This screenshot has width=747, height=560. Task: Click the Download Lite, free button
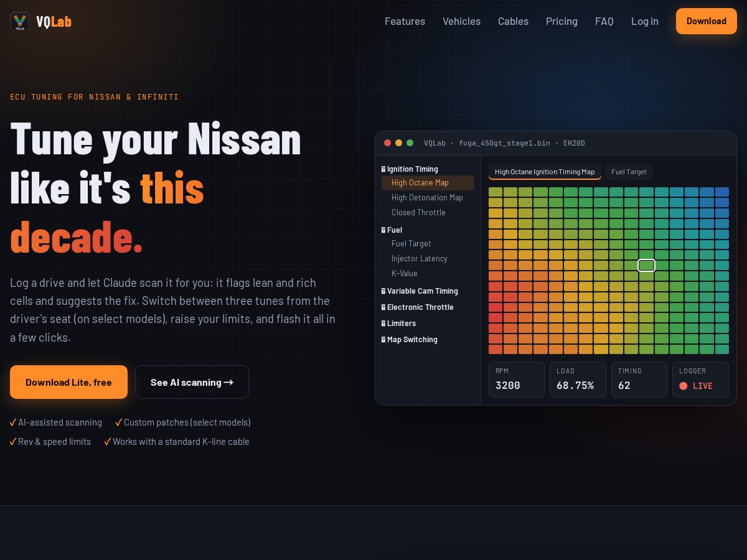tap(68, 382)
